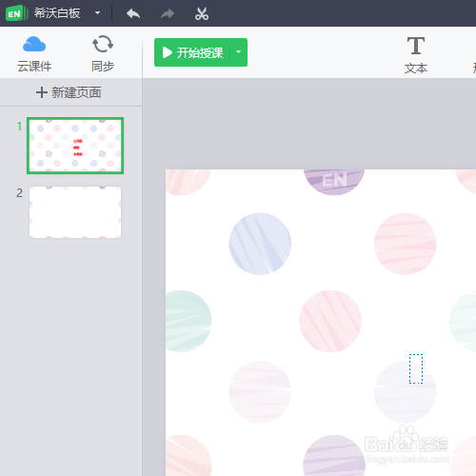
Task: Click the dotted text cursor box on canvas
Action: pos(416,368)
